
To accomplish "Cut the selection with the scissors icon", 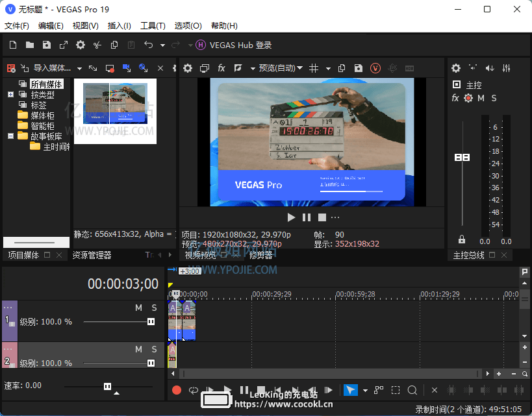I will [97, 45].
